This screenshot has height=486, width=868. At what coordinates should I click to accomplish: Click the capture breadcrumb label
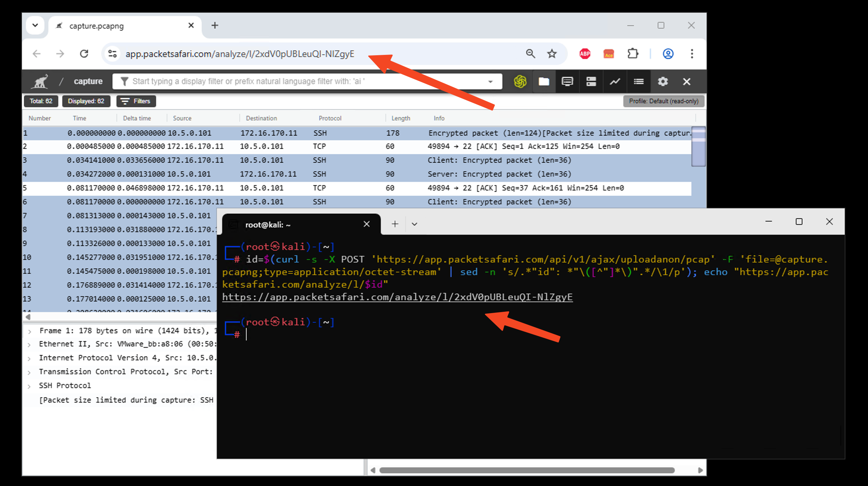coord(88,81)
